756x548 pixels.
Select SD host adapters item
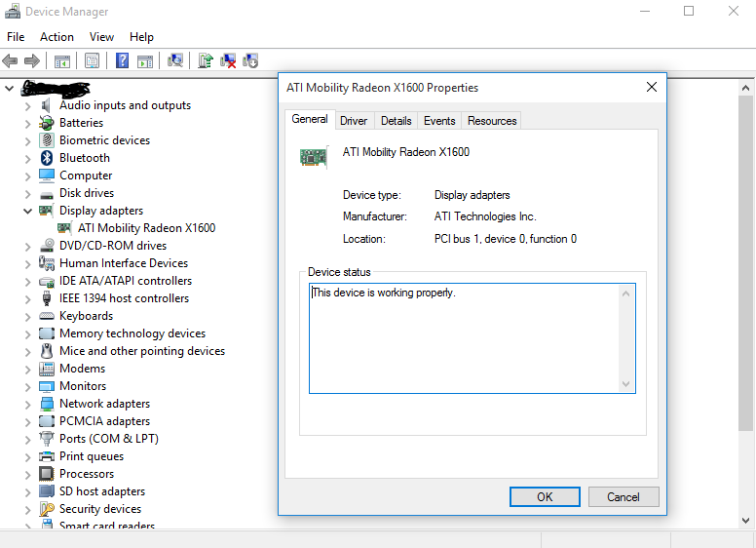(x=102, y=491)
